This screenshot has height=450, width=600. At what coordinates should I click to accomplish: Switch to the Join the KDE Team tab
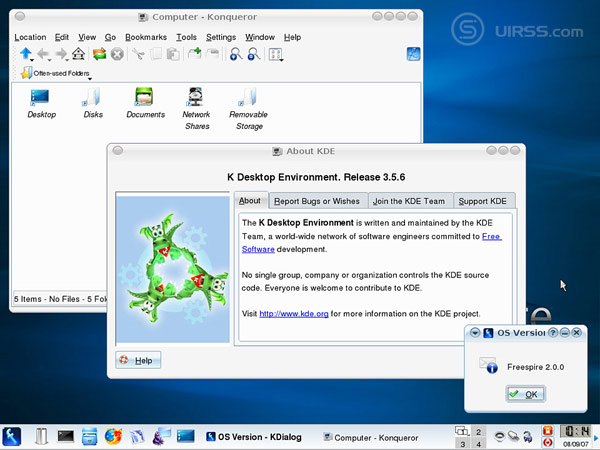pyautogui.click(x=410, y=201)
